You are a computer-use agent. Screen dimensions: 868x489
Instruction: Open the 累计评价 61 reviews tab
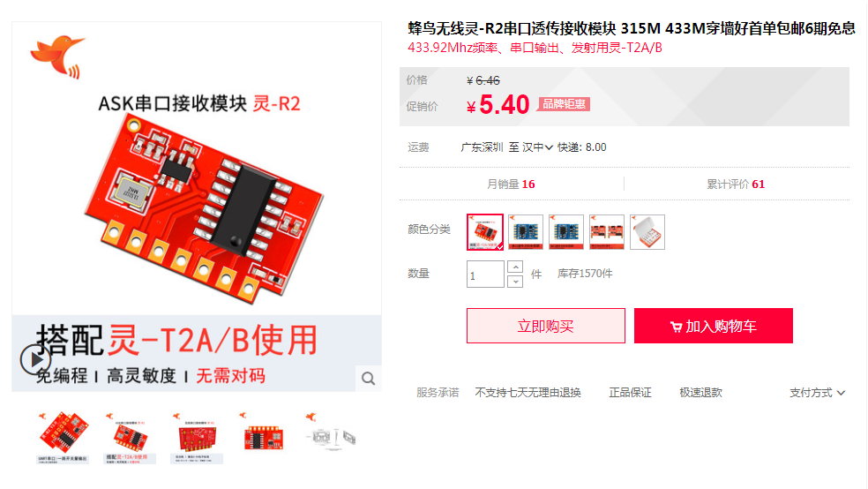[x=736, y=184]
